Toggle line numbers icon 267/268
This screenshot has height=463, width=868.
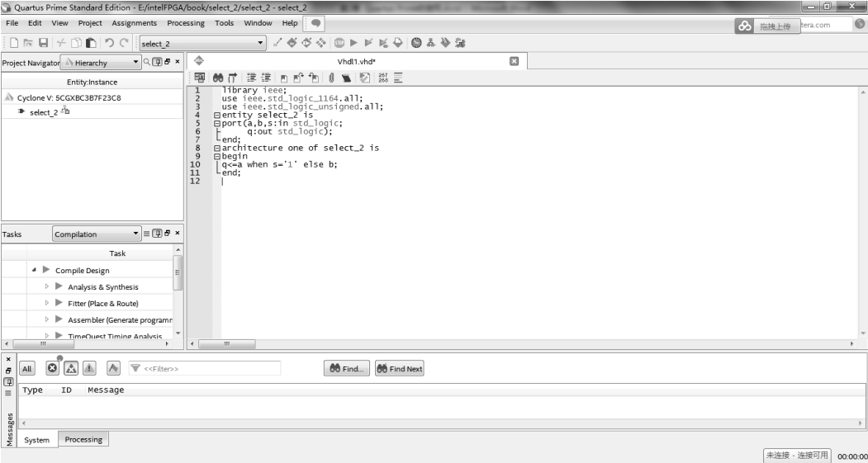[383, 78]
